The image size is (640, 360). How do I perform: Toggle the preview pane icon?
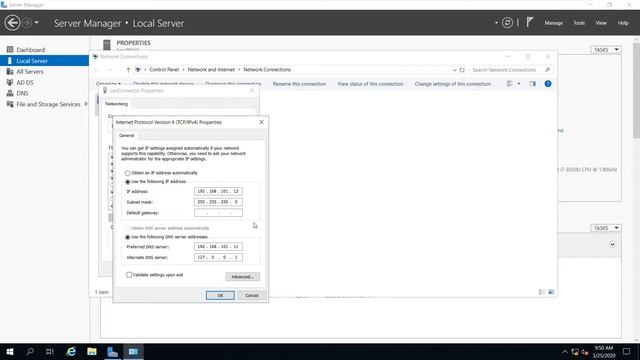tap(533, 84)
